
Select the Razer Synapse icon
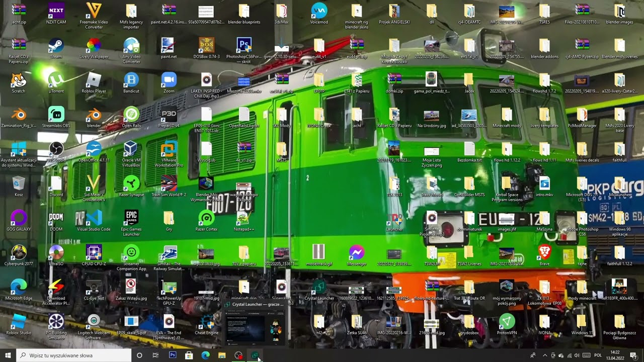(131, 186)
